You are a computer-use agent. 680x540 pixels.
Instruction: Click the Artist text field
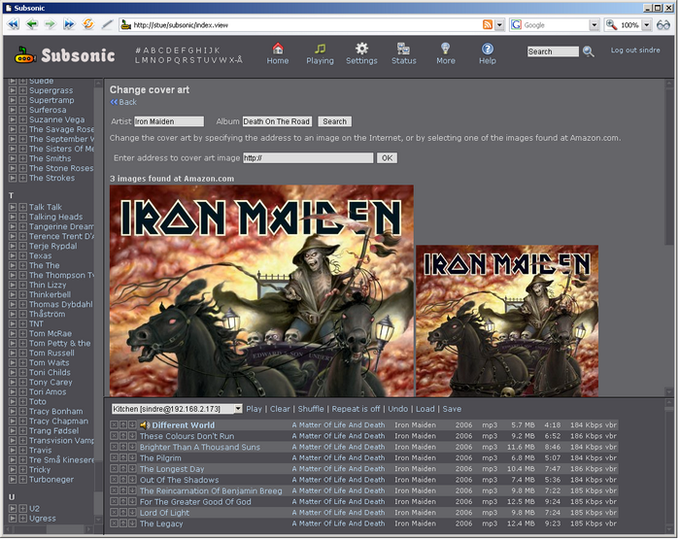tap(169, 121)
